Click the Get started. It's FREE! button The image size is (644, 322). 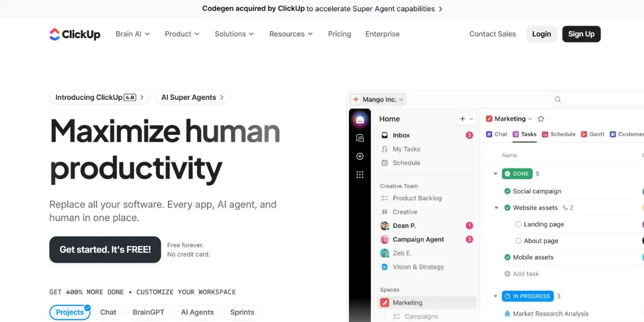pyautogui.click(x=105, y=249)
